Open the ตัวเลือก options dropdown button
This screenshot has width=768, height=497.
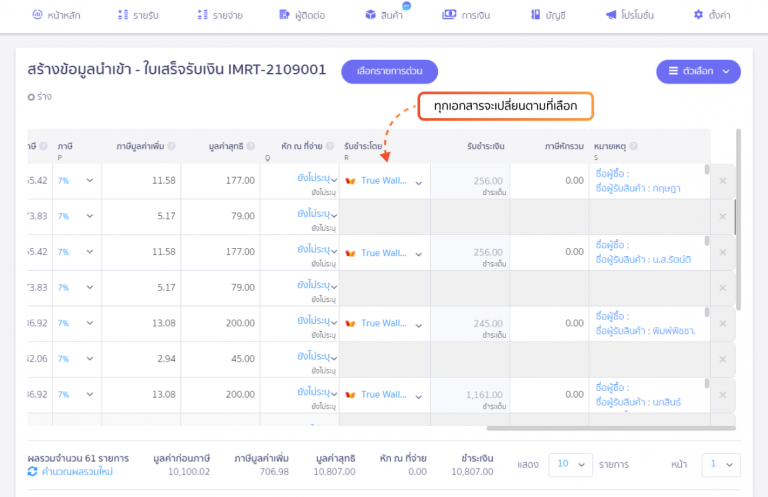pos(698,71)
